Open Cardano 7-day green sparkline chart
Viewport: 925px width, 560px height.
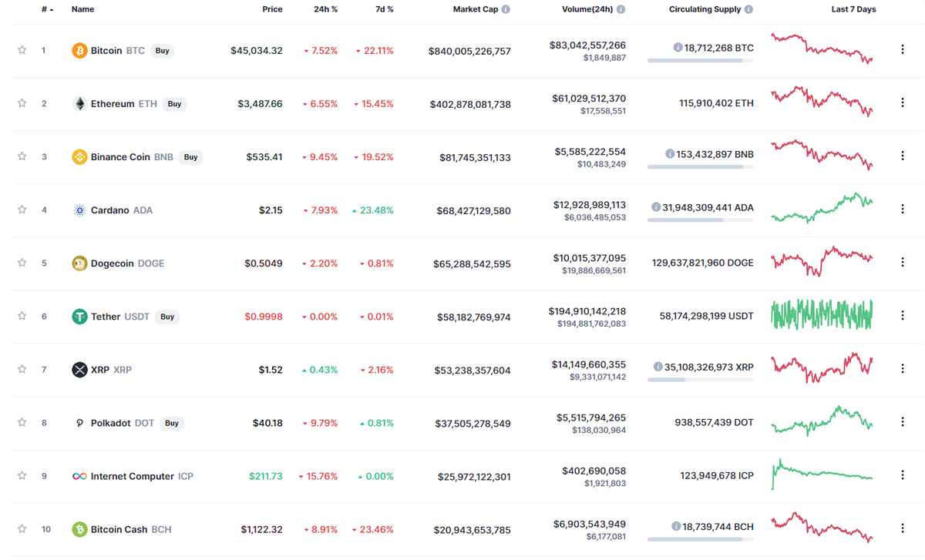822,208
